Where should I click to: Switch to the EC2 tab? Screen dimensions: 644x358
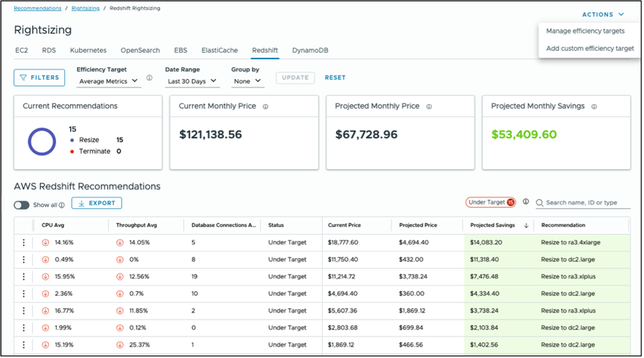point(22,50)
